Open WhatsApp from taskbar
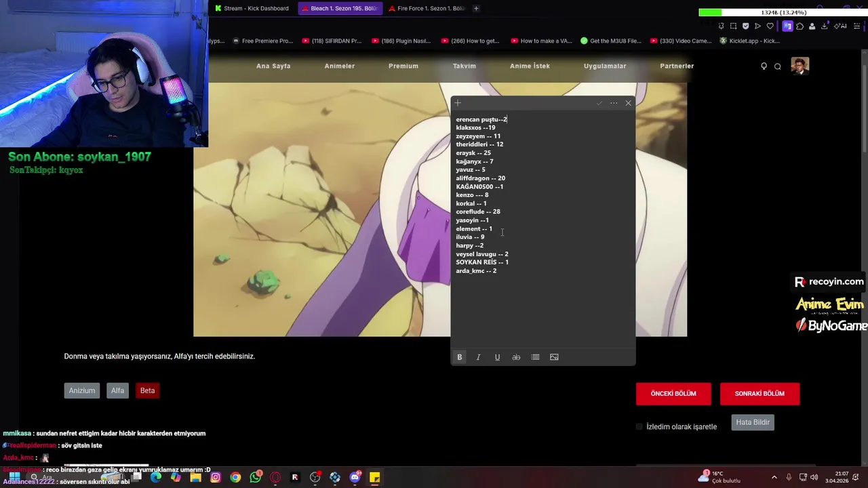 click(x=255, y=477)
